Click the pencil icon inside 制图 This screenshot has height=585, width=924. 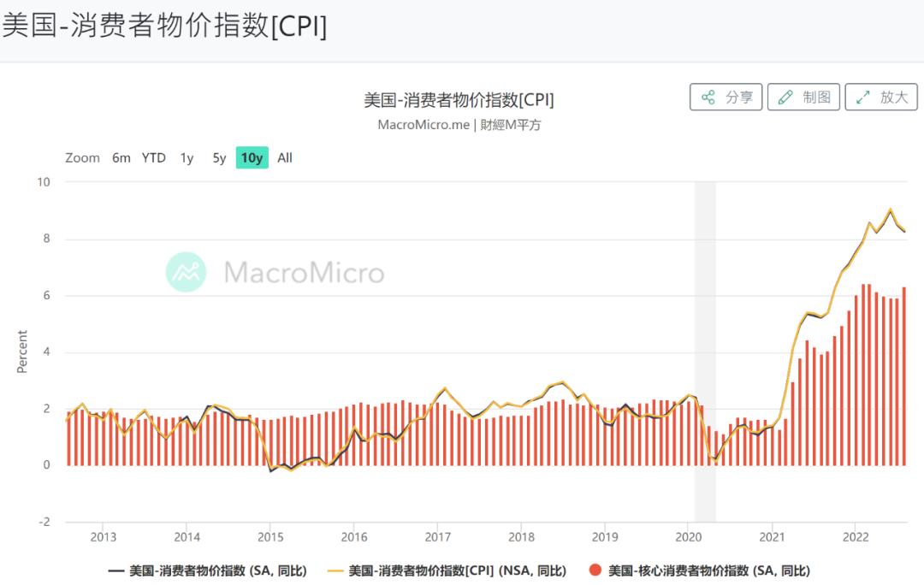[785, 97]
